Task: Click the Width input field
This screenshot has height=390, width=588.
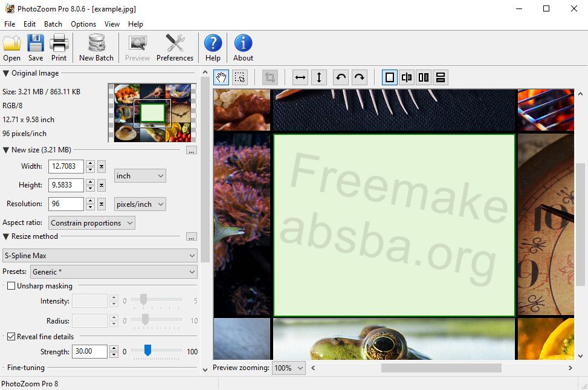Action: (x=66, y=166)
